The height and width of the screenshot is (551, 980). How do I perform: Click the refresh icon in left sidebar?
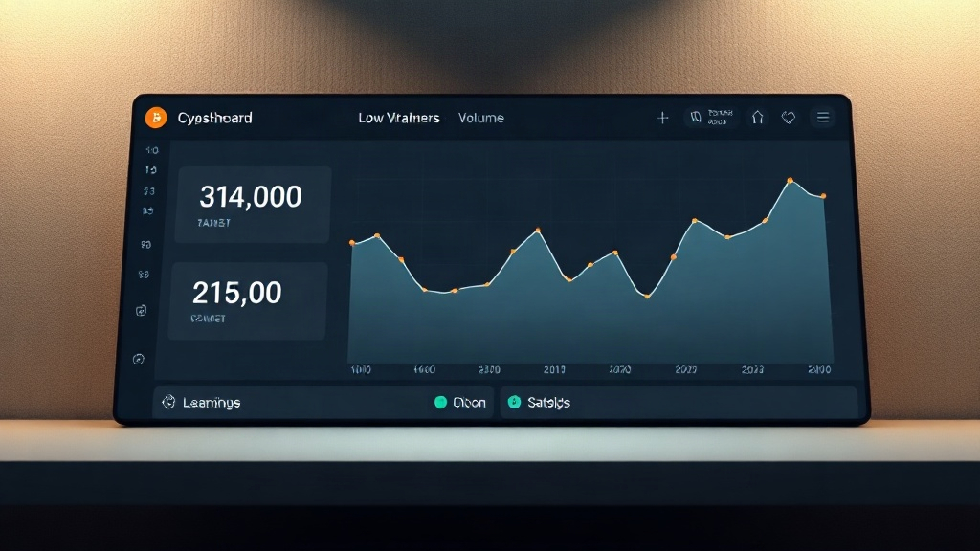142,311
